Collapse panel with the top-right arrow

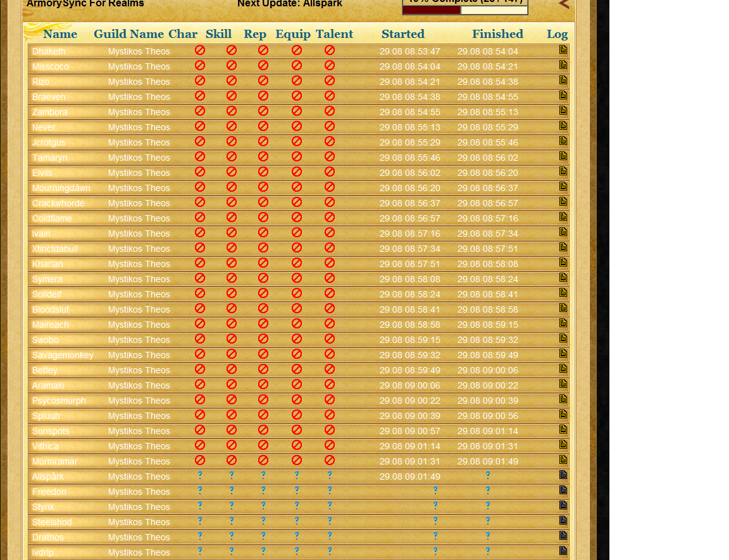(x=564, y=4)
